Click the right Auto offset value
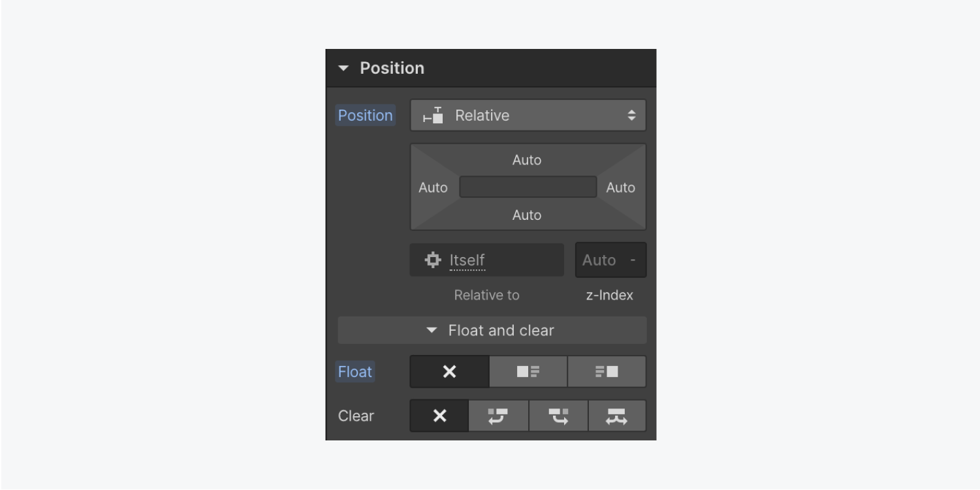 point(620,187)
